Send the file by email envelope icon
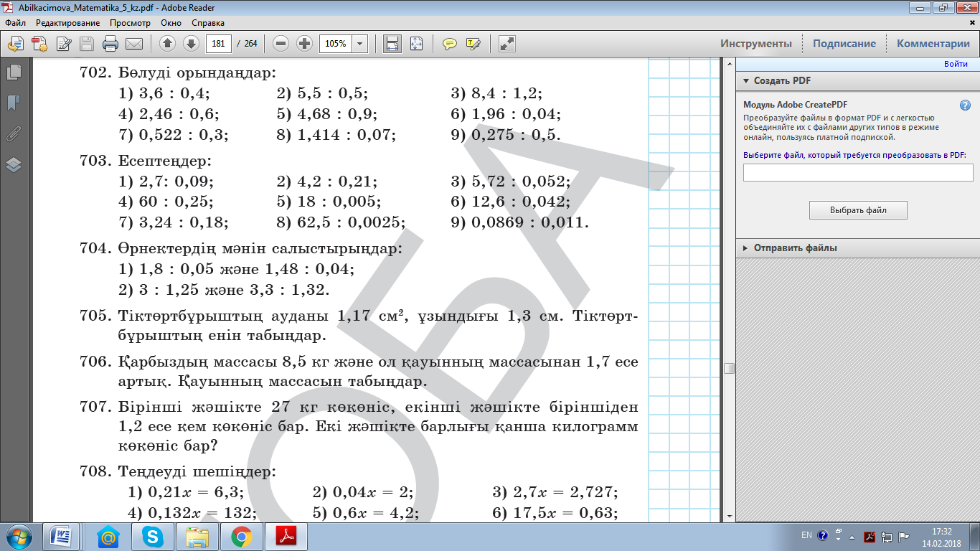The height and width of the screenshot is (551, 980). coord(134,44)
